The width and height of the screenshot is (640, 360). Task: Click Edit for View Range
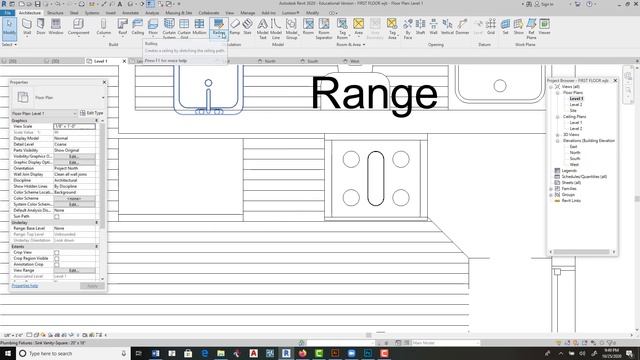coord(74,271)
